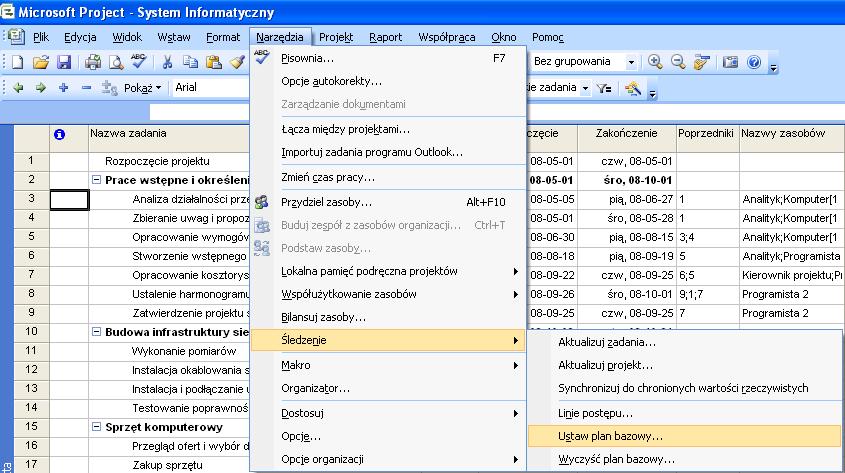Expand the Makro submenu

point(515,366)
